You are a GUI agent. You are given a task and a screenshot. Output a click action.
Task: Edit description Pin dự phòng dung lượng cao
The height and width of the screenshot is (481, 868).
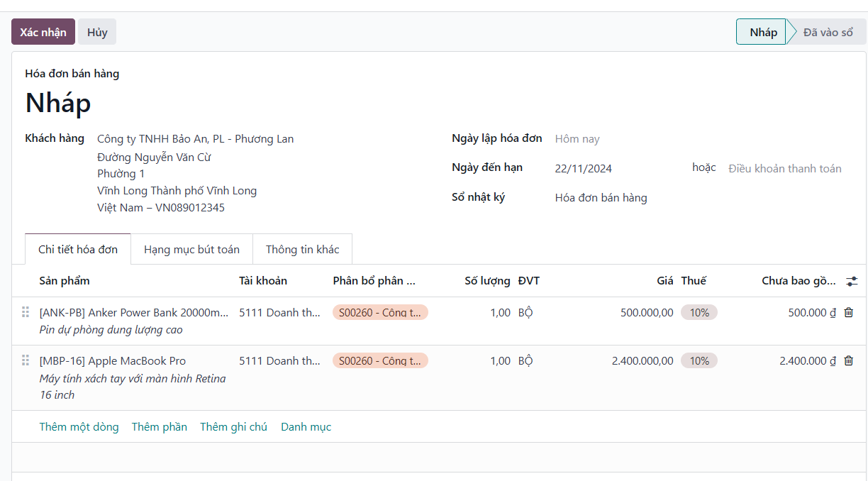tap(111, 330)
